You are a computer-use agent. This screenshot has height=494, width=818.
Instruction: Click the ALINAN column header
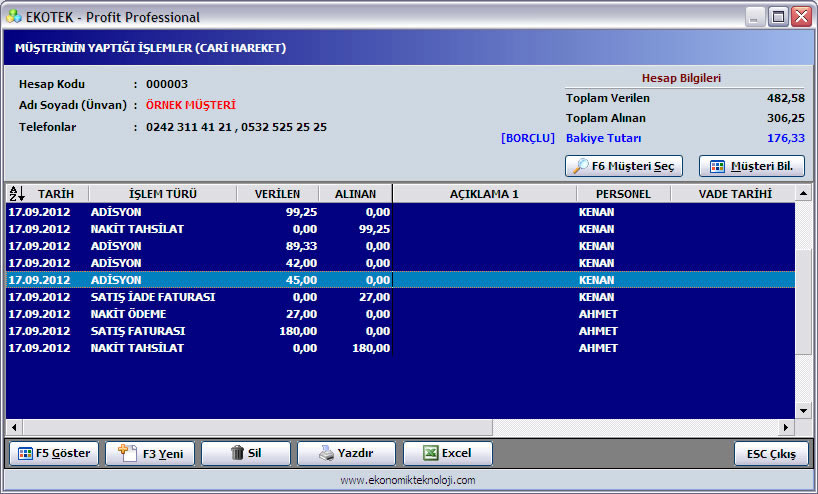[x=355, y=194]
